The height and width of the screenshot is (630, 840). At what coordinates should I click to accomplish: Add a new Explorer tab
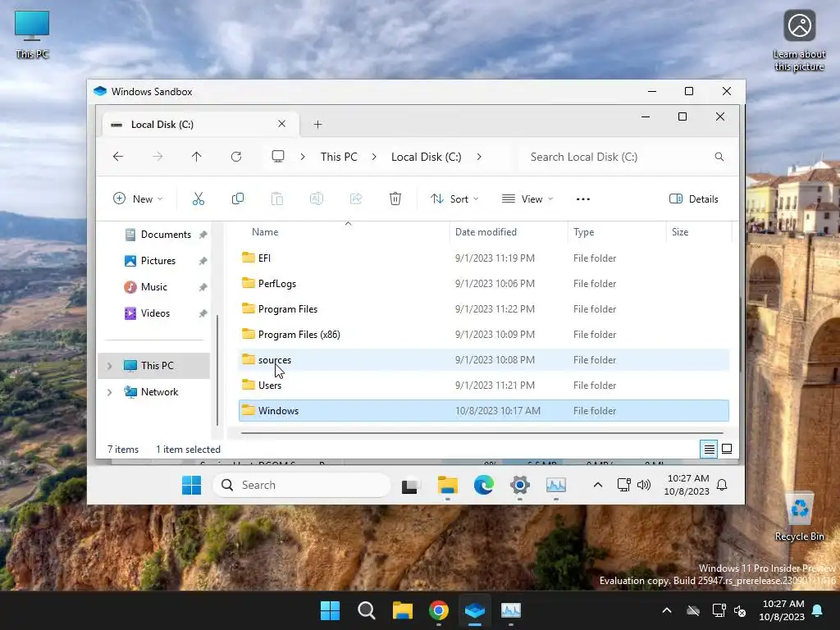click(317, 125)
